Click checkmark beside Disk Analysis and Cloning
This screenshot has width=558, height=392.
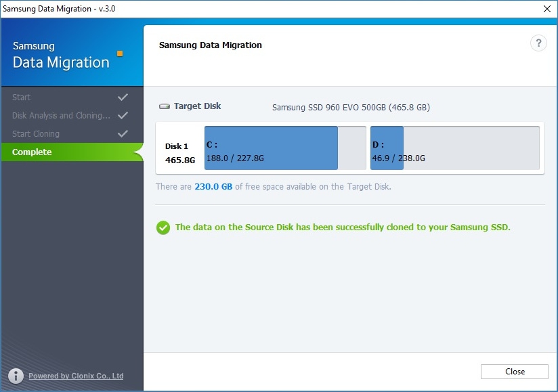pyautogui.click(x=123, y=115)
